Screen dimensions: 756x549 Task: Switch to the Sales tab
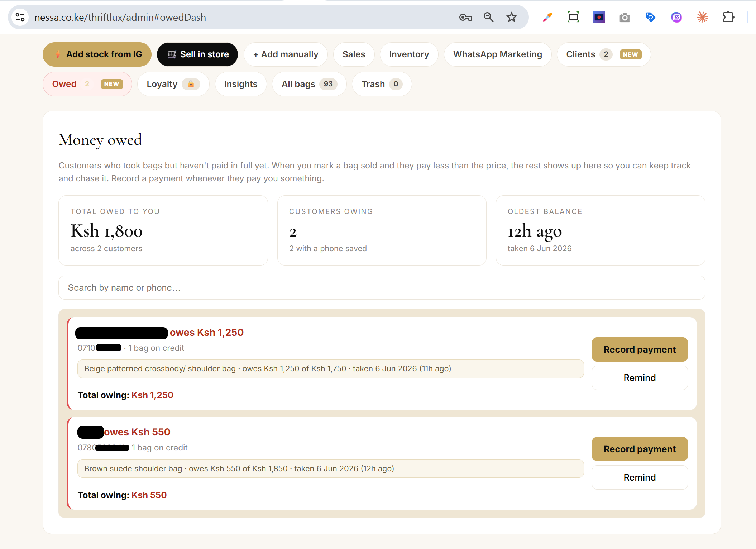click(x=354, y=54)
